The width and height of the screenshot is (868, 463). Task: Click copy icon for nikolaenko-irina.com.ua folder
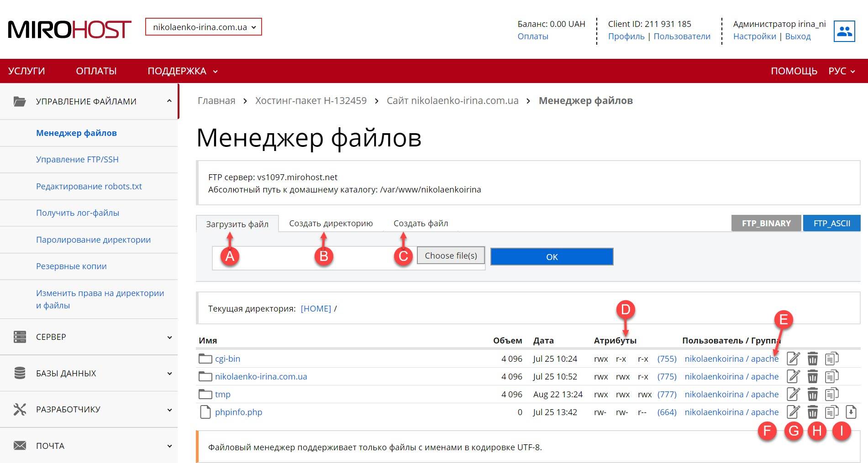pyautogui.click(x=832, y=376)
